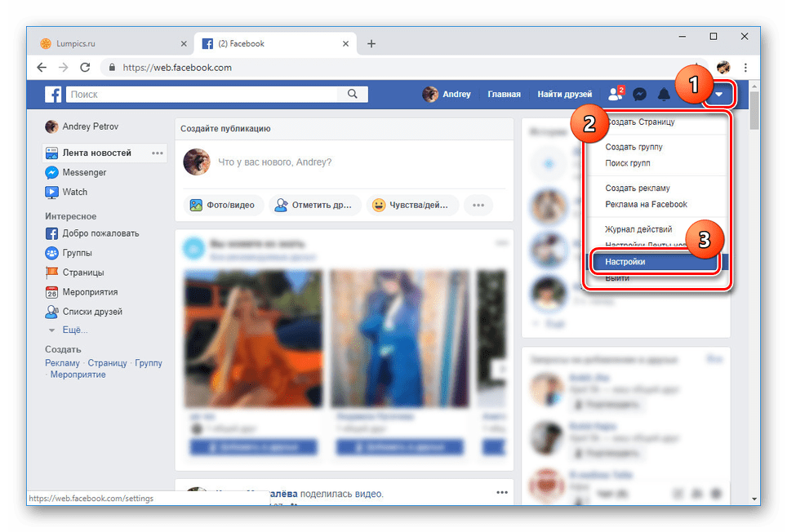Click the Отметить др... button

click(314, 205)
